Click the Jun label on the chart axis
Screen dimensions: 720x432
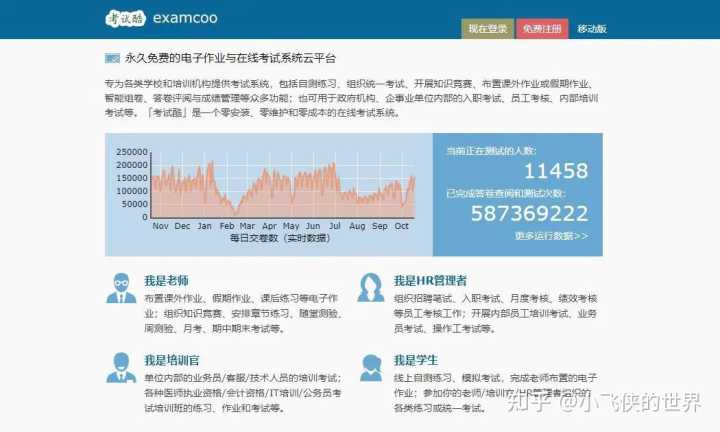[313, 226]
